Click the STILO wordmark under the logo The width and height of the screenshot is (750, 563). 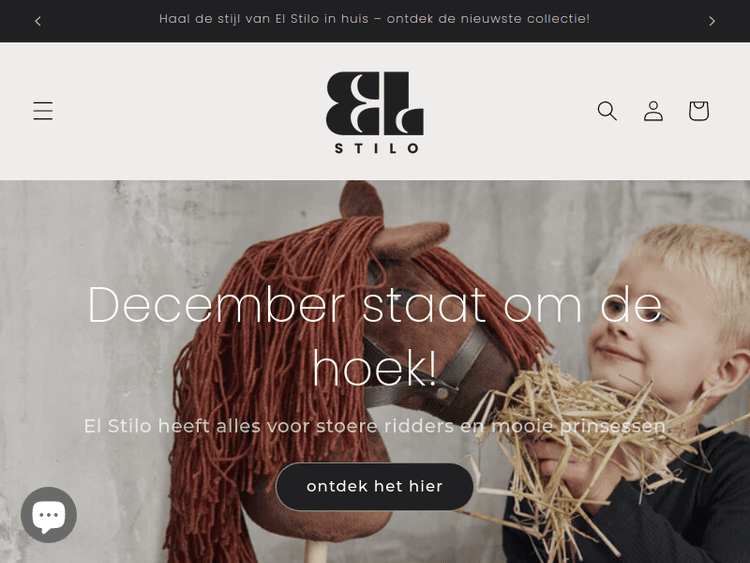click(376, 148)
